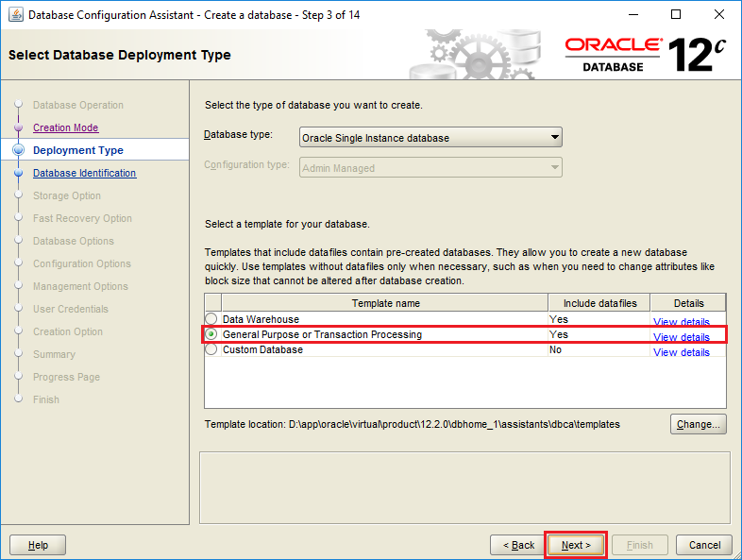
Task: Click the Change... template location button
Action: [698, 424]
